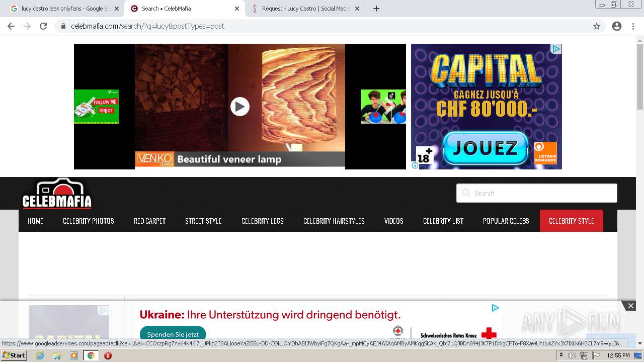Click AdChoices icon on Ukraine banner

(495, 308)
